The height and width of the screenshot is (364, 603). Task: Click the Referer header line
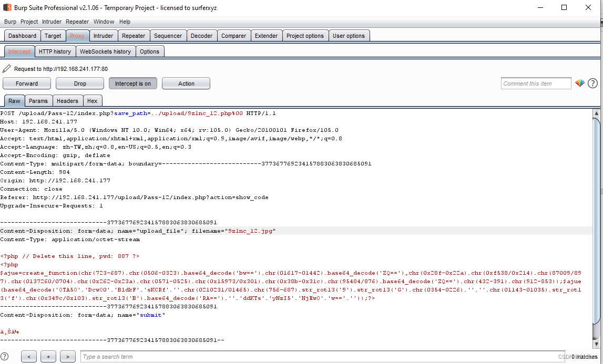(x=134, y=197)
